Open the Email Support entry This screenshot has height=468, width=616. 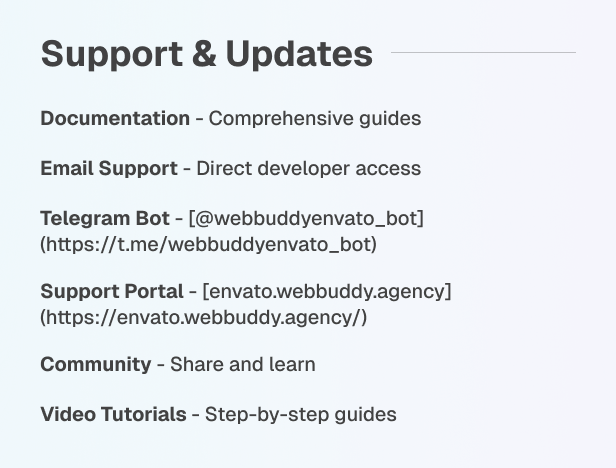[x=109, y=168]
